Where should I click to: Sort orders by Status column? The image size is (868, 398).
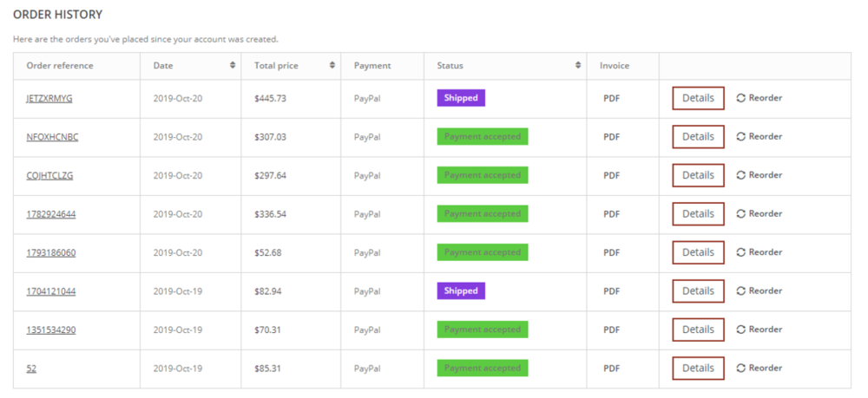(578, 66)
